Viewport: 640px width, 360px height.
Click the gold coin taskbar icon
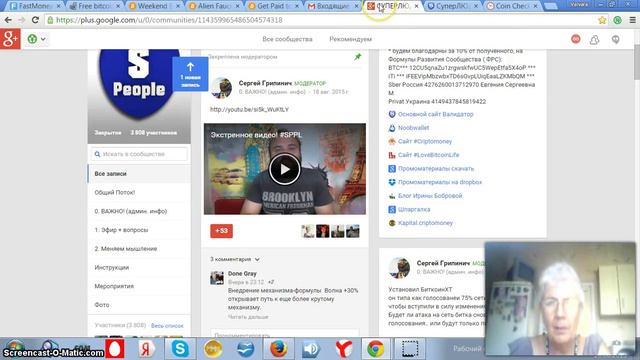213,349
